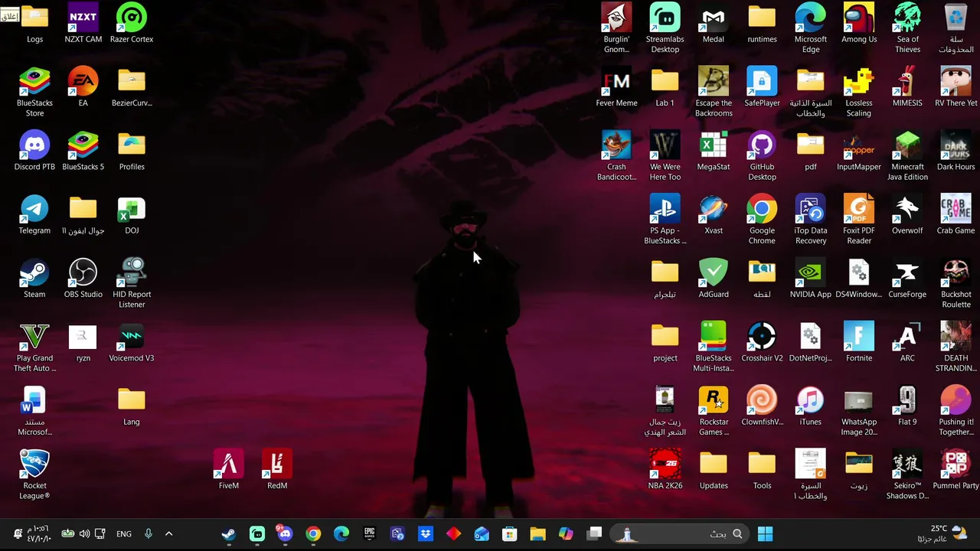
Task: Select the We Were Here Too icon
Action: click(665, 157)
